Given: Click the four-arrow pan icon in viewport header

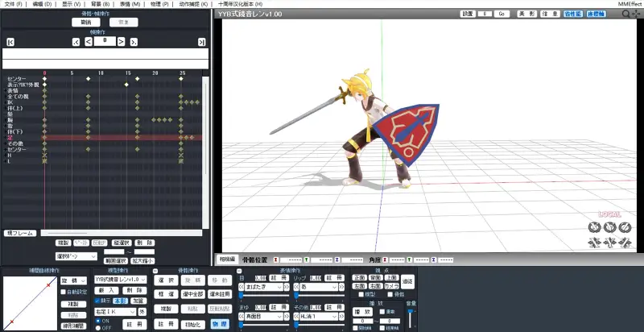Looking at the screenshot, I should 636,14.
